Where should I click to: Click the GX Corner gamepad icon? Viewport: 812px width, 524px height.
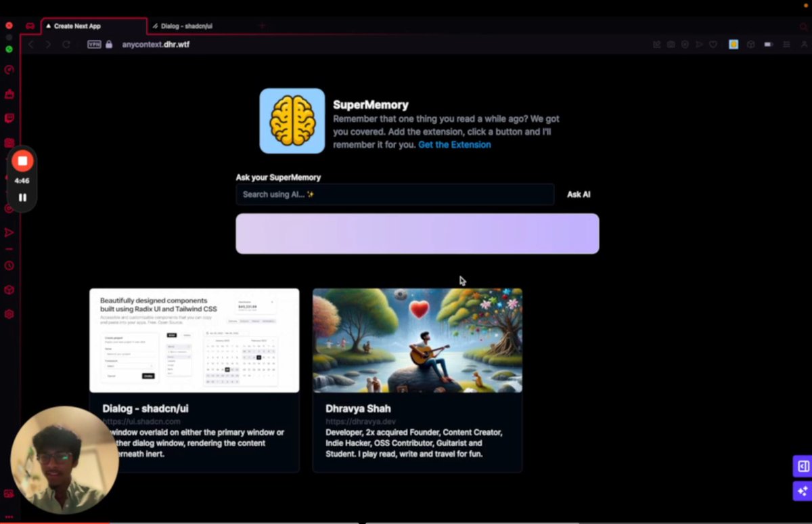pyautogui.click(x=30, y=26)
